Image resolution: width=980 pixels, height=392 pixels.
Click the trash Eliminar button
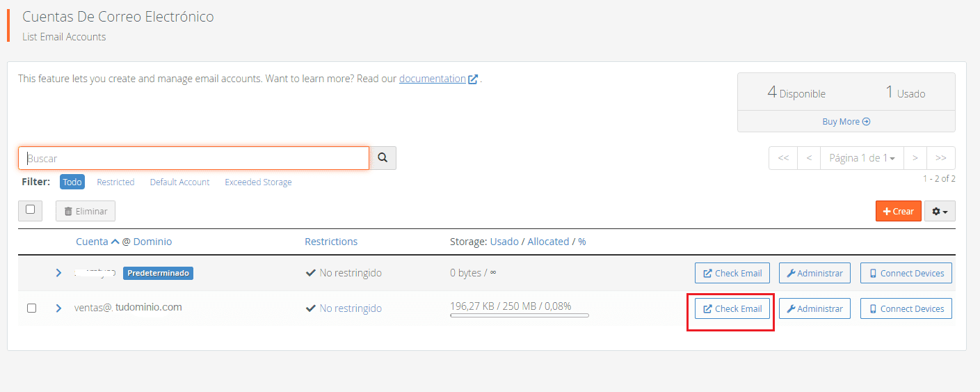(86, 211)
